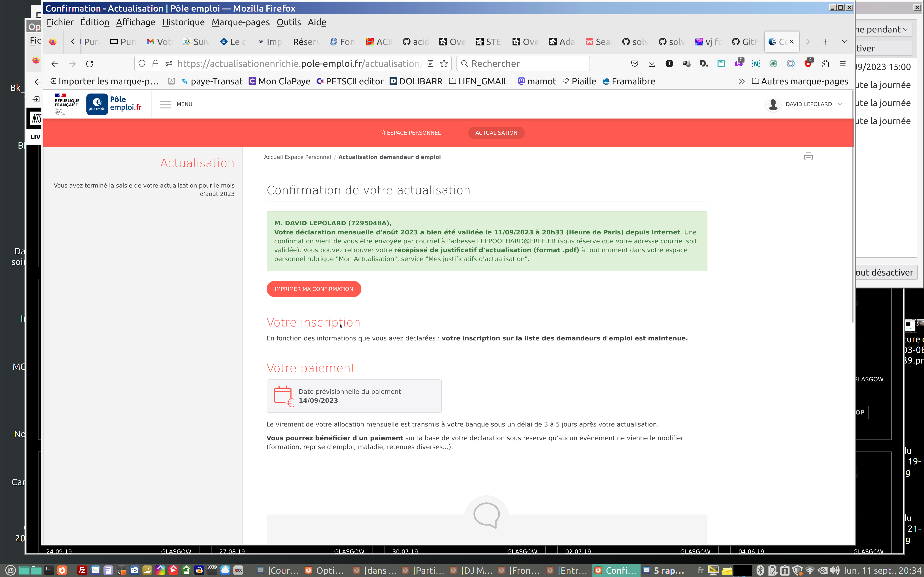
Task: Open the volume icon in system tray
Action: (834, 570)
